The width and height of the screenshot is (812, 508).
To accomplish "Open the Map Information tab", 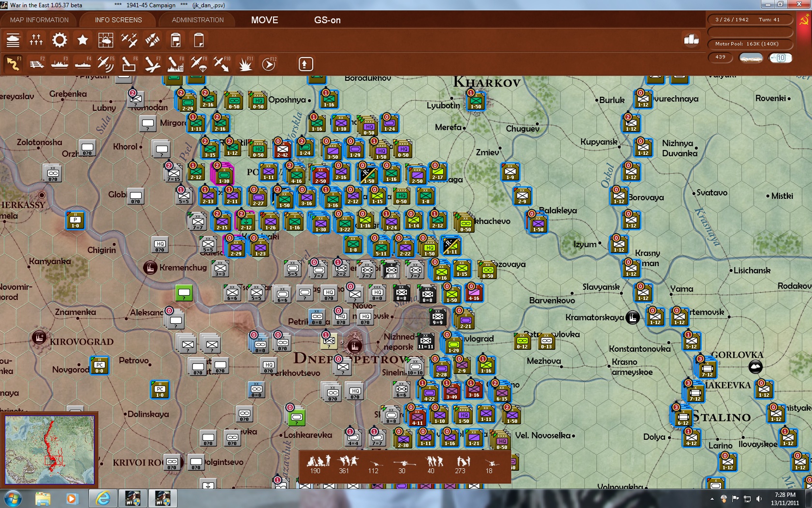I will tap(39, 20).
